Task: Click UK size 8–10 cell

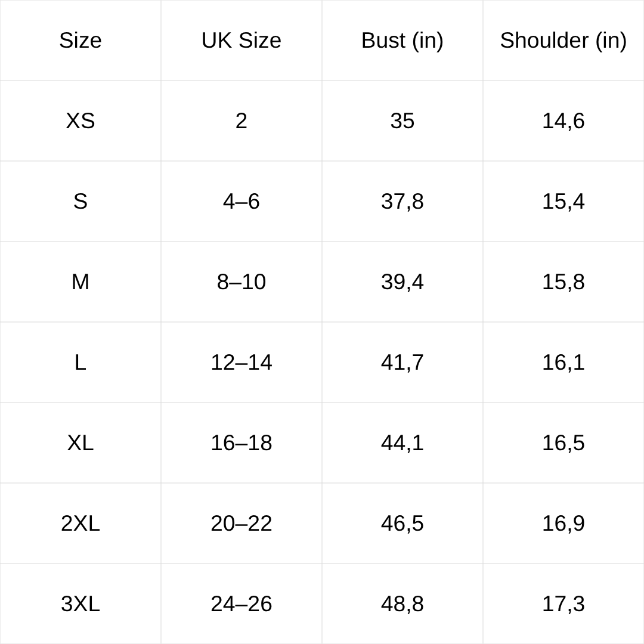Action: point(241,282)
